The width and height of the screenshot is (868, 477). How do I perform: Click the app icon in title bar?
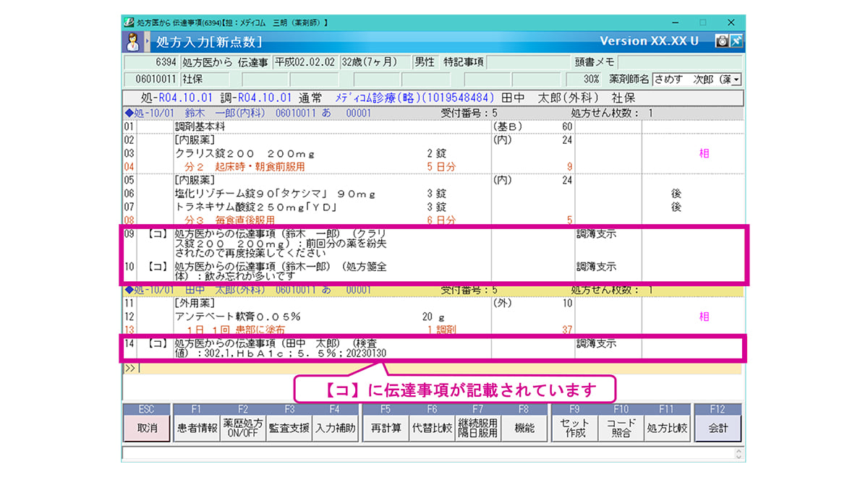point(129,22)
